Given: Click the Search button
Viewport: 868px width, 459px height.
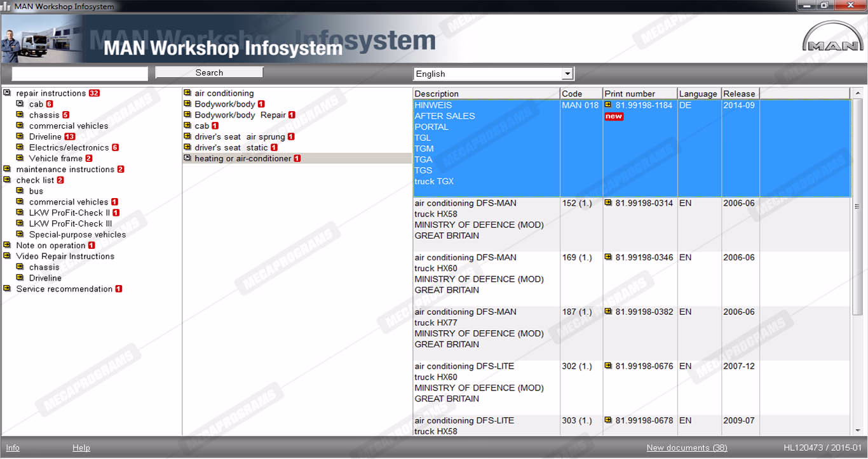Looking at the screenshot, I should click(x=209, y=72).
